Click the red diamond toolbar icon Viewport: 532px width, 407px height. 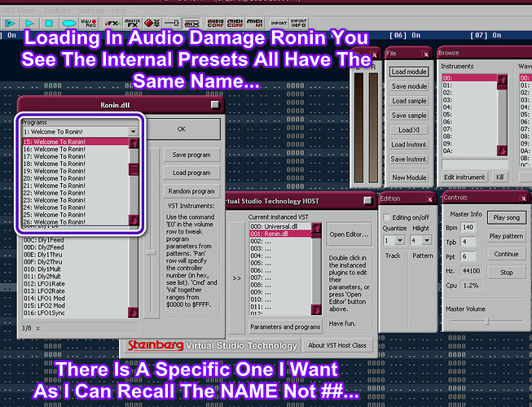pyautogui.click(x=152, y=23)
